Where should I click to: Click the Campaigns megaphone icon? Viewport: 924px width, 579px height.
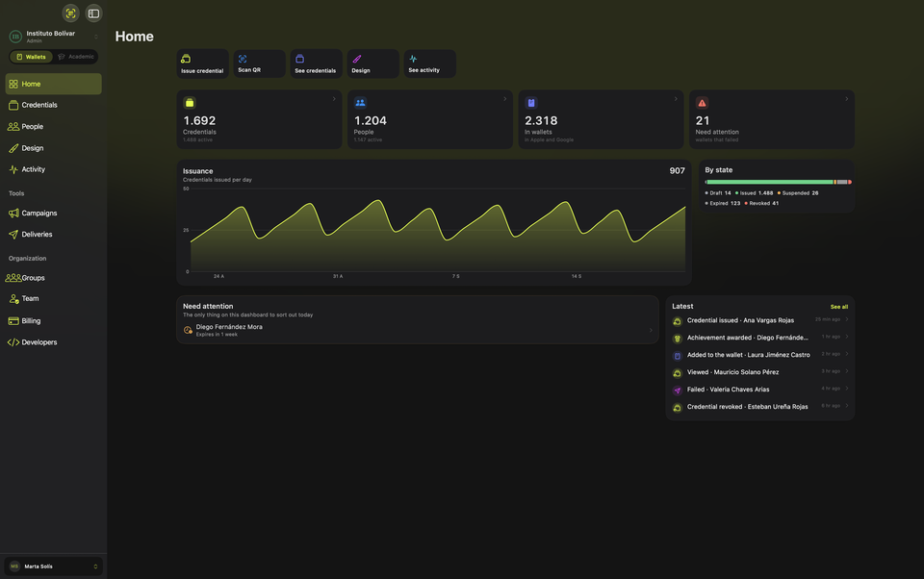click(x=13, y=214)
